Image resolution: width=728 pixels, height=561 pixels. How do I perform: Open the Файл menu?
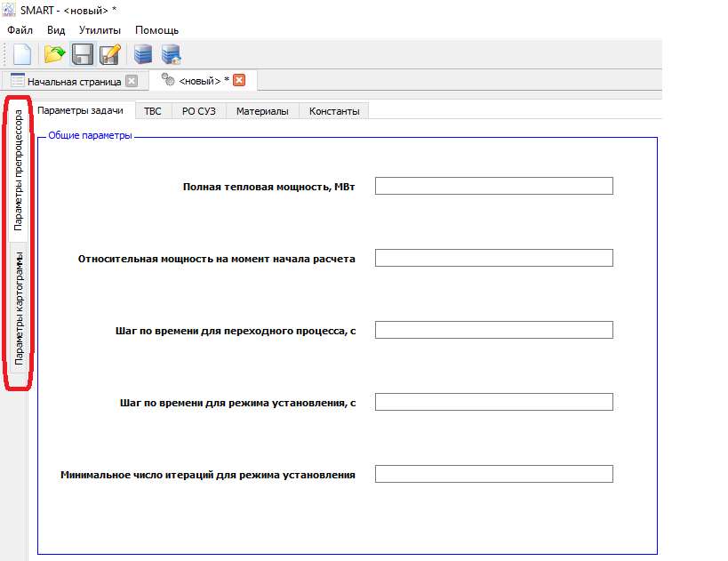tap(20, 30)
